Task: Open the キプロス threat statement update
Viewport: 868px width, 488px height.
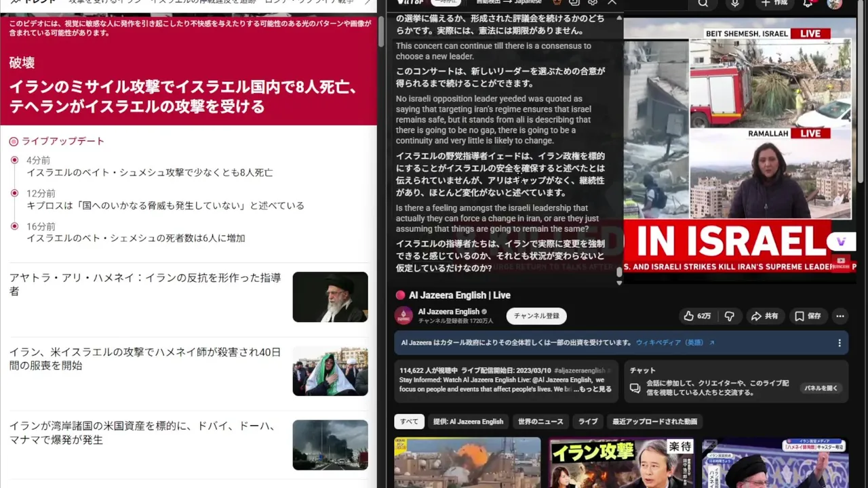Action: 165,205
